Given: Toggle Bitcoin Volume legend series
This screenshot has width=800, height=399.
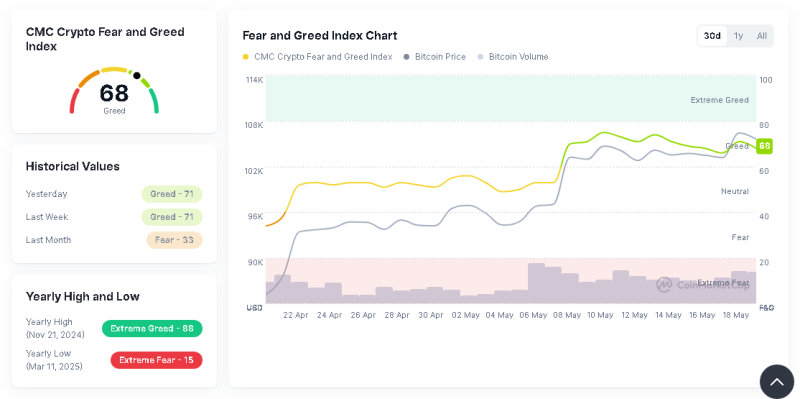Looking at the screenshot, I should [513, 57].
